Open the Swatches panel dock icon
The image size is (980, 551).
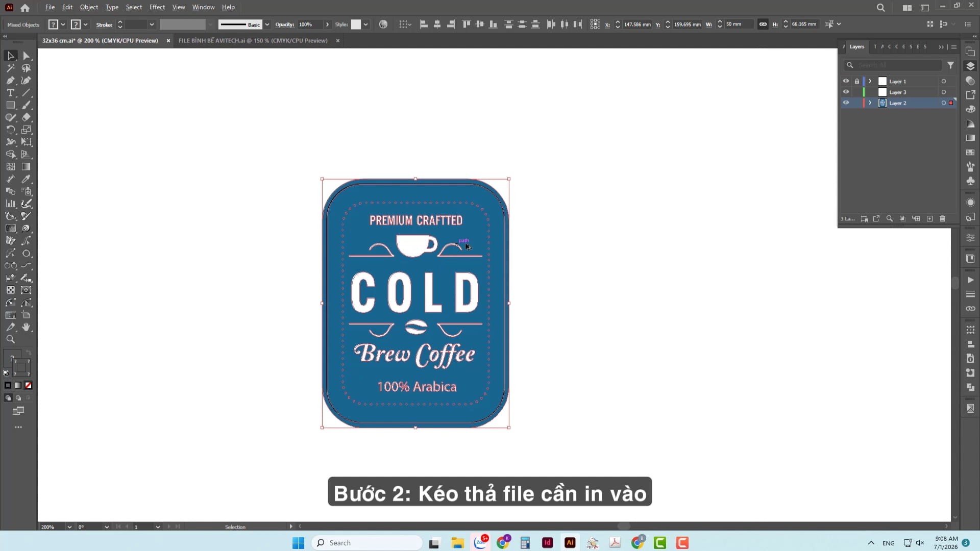click(x=970, y=153)
